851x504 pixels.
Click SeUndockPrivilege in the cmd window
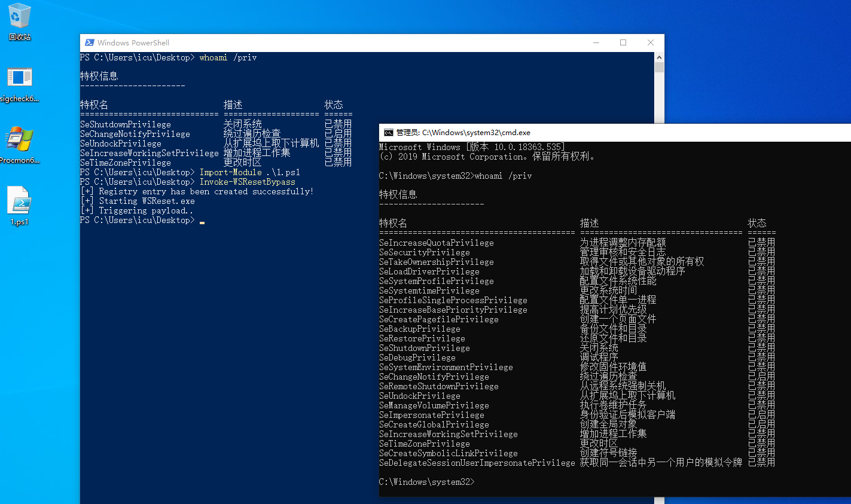point(420,396)
